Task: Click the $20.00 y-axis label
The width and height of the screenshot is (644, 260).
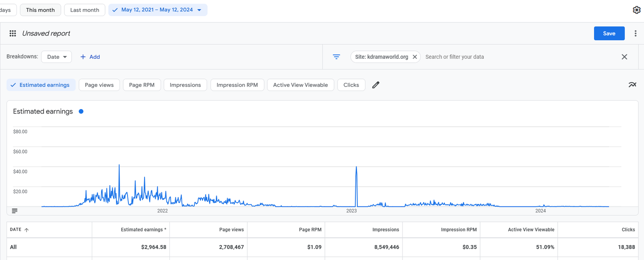Action: [20, 192]
